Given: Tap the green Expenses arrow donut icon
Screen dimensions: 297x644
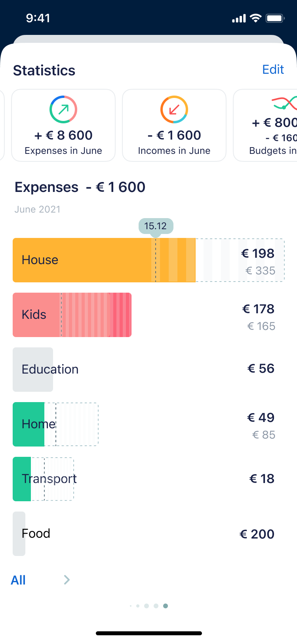Looking at the screenshot, I should 63,109.
